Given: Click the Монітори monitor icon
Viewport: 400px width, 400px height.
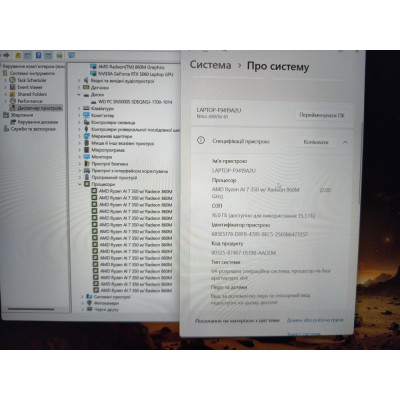Looking at the screenshot, I should coord(86,157).
